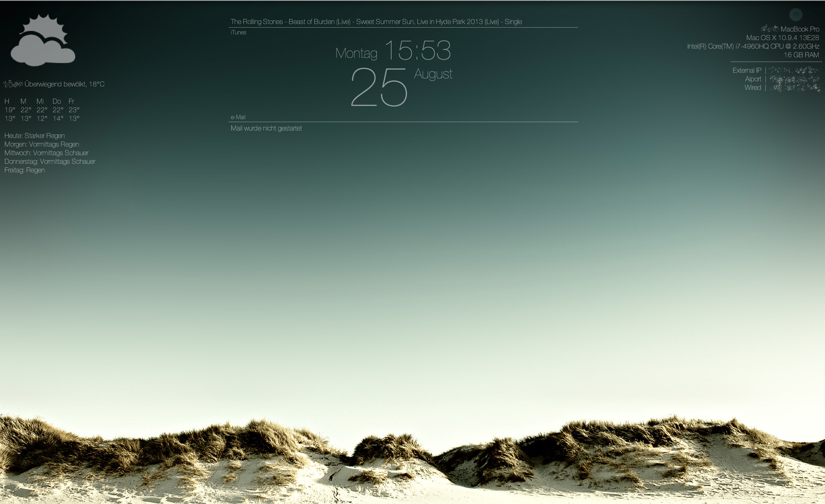Image resolution: width=825 pixels, height=504 pixels.
Task: Click the round 'm' icon
Action: 795,14
